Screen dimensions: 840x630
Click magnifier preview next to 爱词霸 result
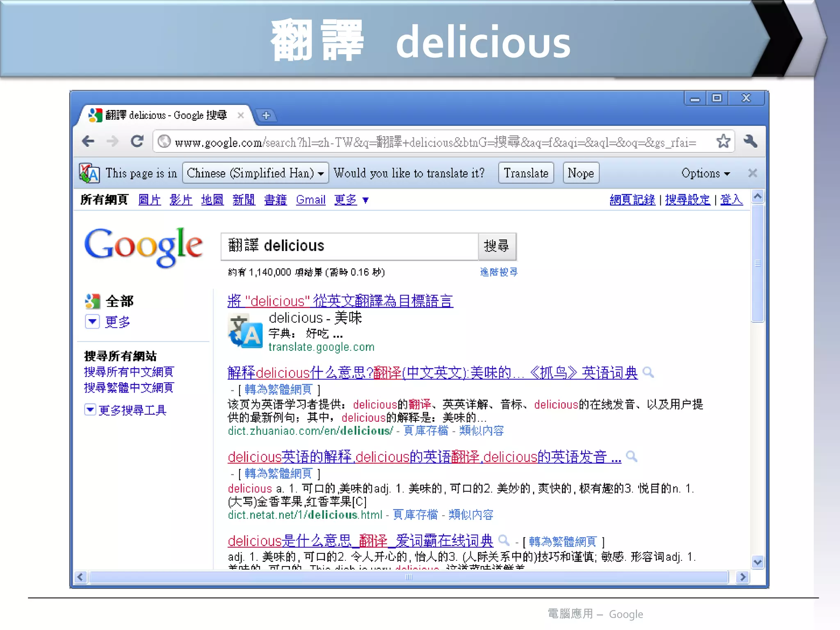[504, 541]
